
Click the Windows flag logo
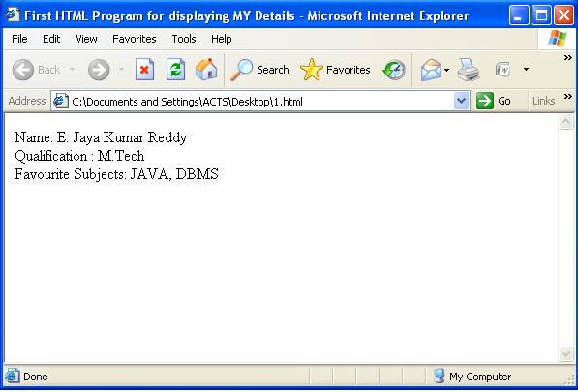[558, 39]
